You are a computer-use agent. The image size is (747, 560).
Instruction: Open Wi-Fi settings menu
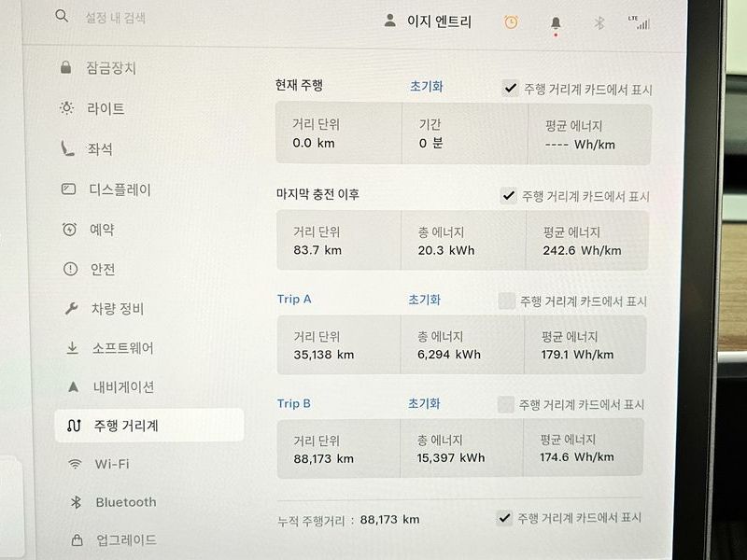coord(111,464)
